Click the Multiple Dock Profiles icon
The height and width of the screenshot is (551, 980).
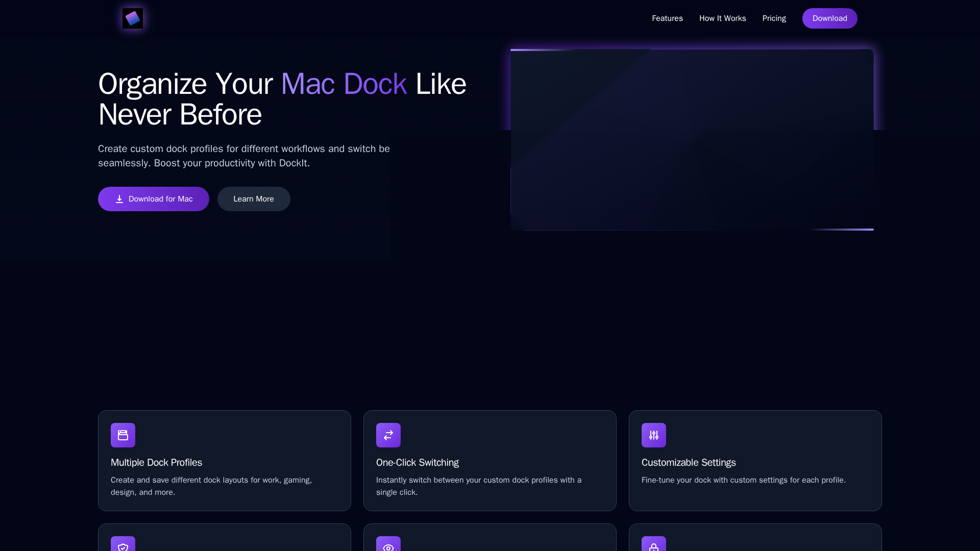(123, 435)
